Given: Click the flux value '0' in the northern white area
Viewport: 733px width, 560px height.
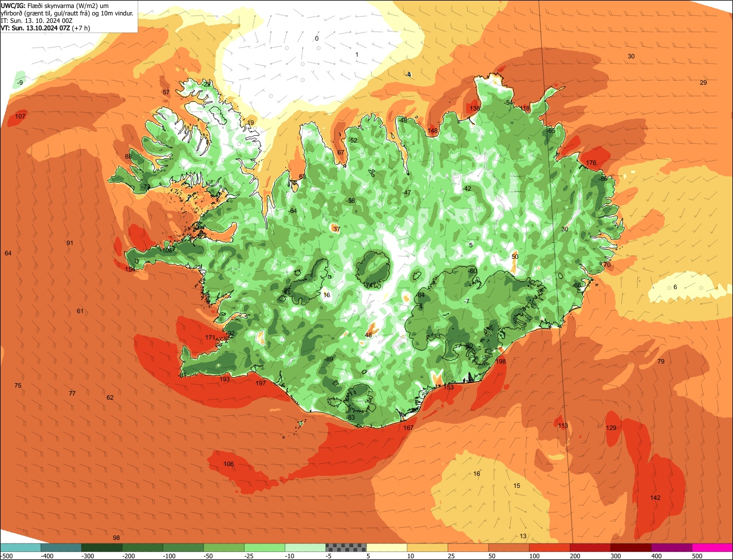Looking at the screenshot, I should coord(317,39).
